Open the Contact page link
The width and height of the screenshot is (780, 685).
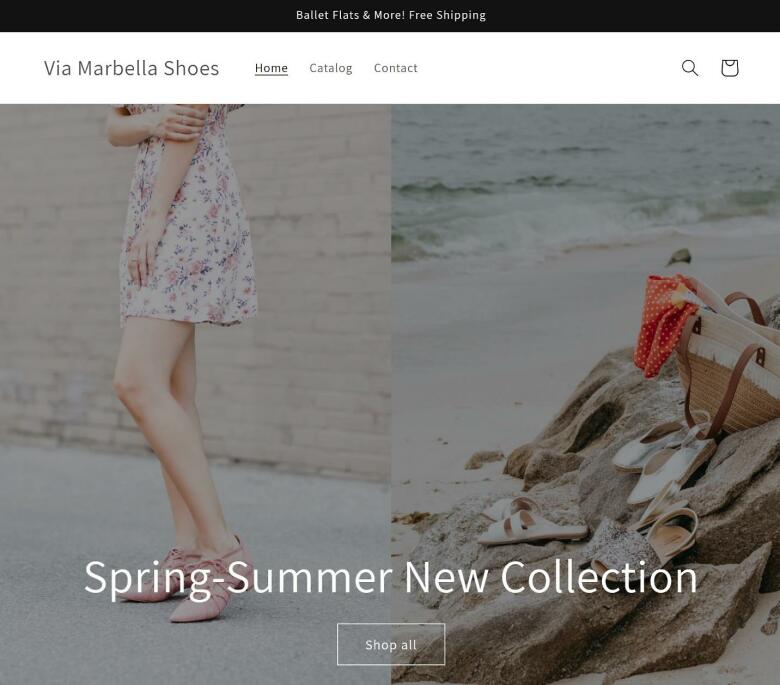point(395,68)
